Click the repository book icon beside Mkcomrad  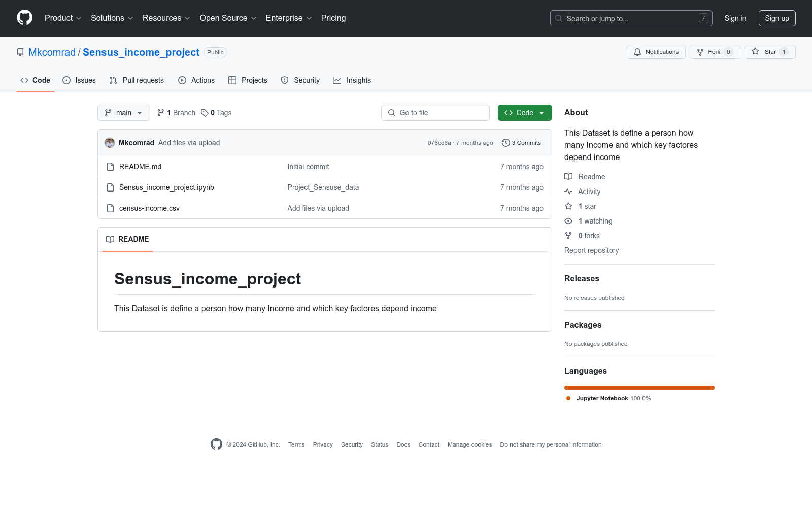[x=20, y=52]
